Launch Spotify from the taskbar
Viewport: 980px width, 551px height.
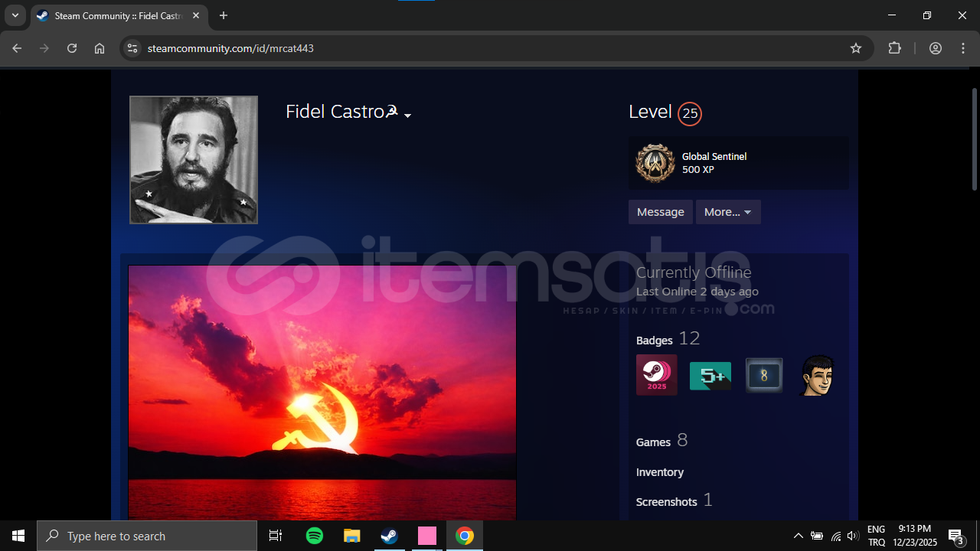pyautogui.click(x=315, y=536)
